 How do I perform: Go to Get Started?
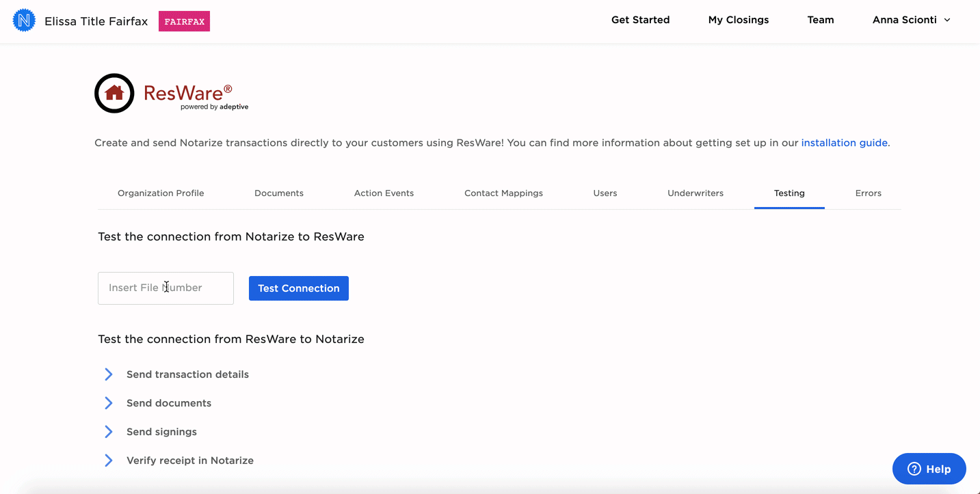[640, 20]
